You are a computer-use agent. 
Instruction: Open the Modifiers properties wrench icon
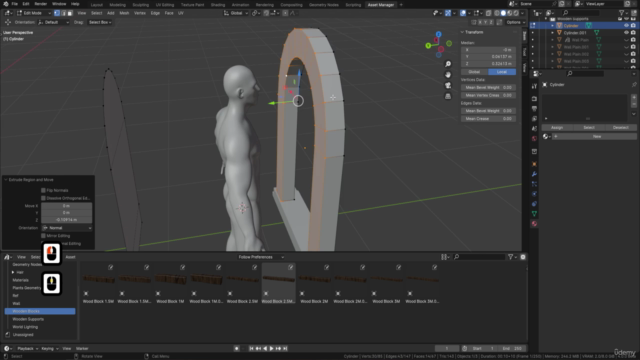[534, 174]
